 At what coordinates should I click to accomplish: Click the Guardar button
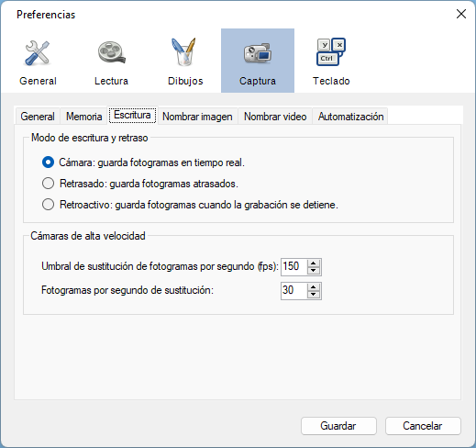click(338, 426)
